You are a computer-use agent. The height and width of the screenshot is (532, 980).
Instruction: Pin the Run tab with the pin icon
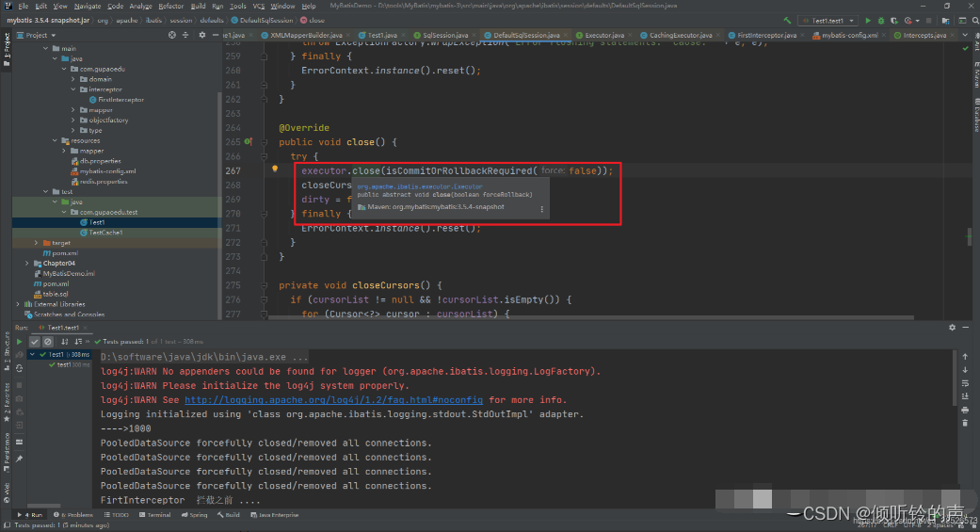20,459
